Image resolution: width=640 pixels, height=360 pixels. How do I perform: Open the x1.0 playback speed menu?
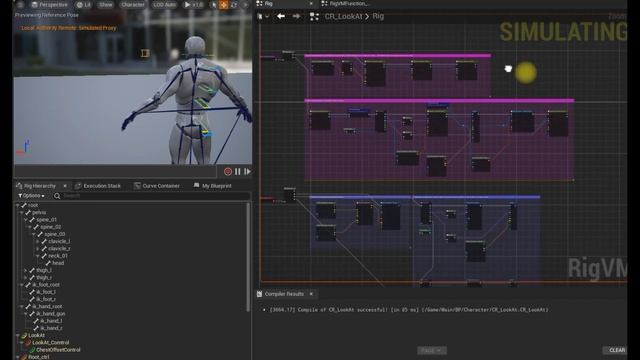tap(193, 5)
